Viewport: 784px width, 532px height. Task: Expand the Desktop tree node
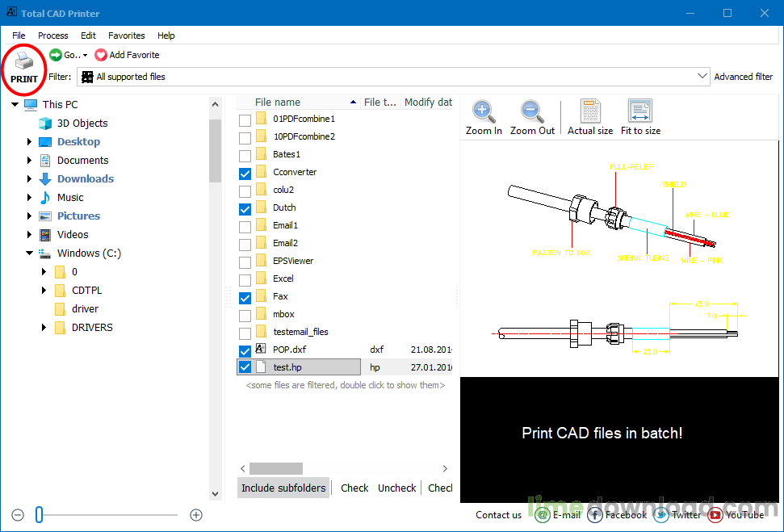click(x=29, y=142)
